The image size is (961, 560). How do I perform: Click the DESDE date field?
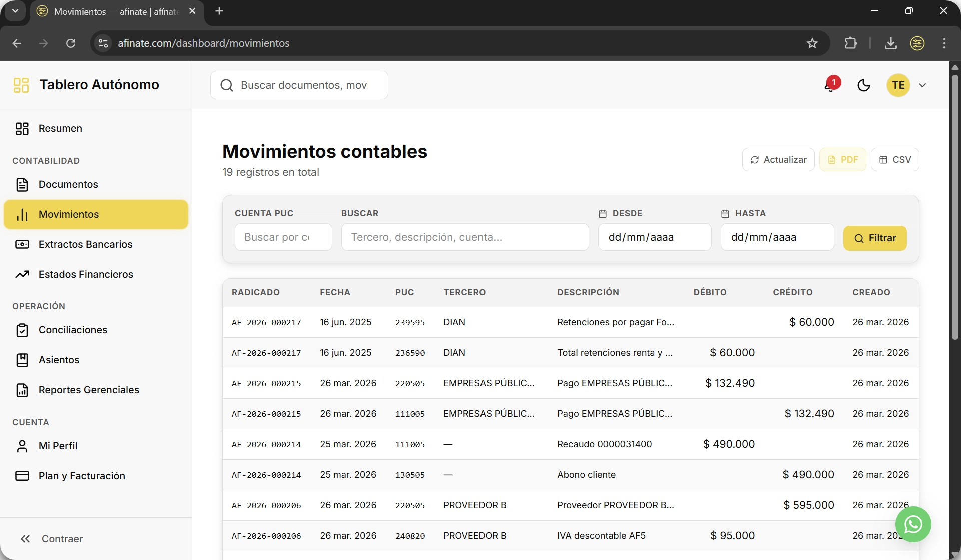click(x=654, y=237)
